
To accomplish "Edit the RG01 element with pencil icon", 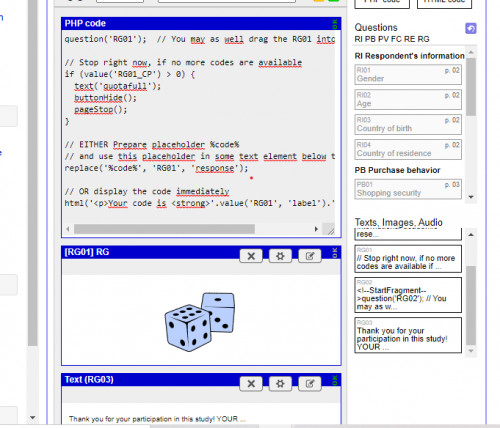I will (x=310, y=256).
